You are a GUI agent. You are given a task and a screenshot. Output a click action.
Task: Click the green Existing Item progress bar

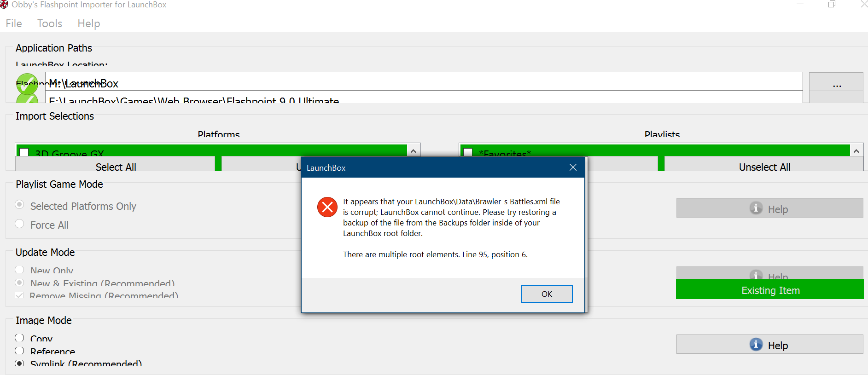pyautogui.click(x=769, y=289)
